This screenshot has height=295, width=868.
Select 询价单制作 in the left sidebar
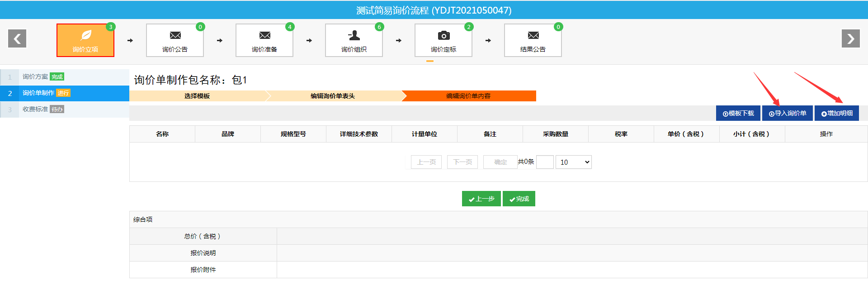coord(38,93)
